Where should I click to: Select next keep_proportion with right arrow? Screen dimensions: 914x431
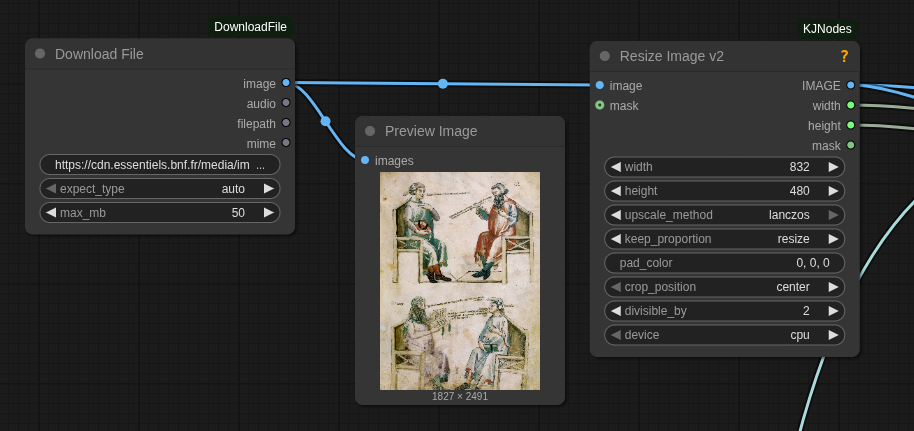(834, 239)
